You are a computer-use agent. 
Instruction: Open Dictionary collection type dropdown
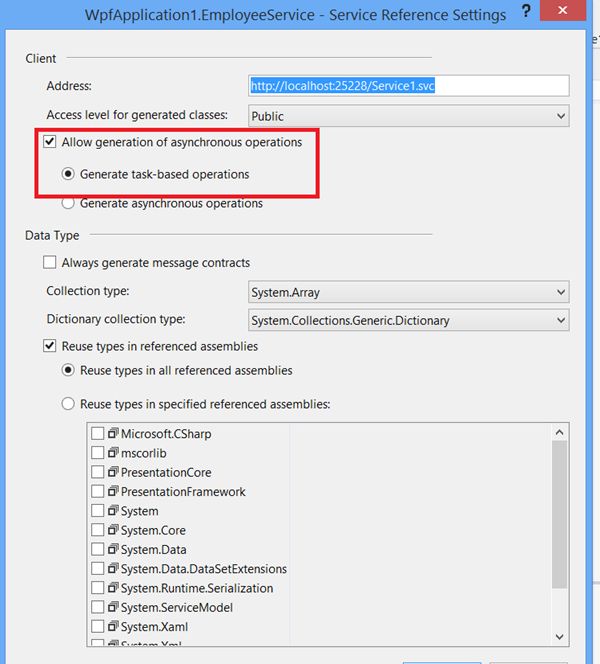408,321
